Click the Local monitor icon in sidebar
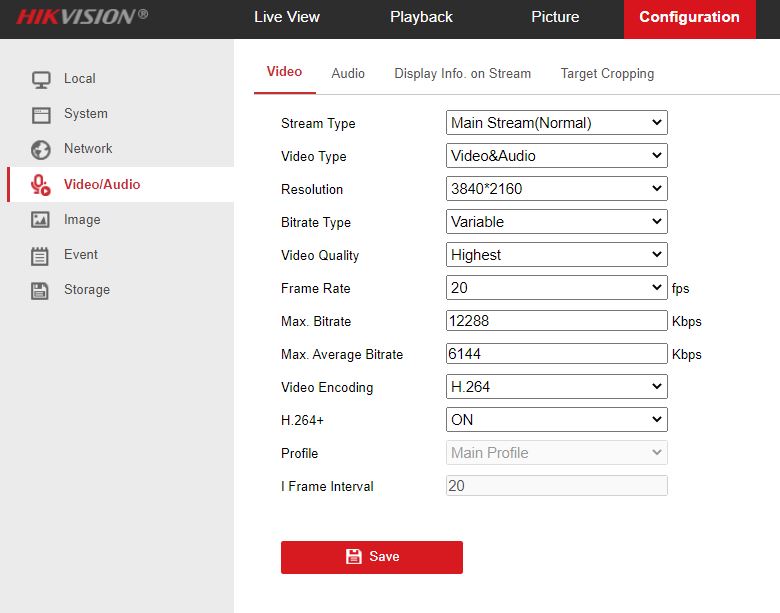The image size is (780, 613). (x=40, y=79)
